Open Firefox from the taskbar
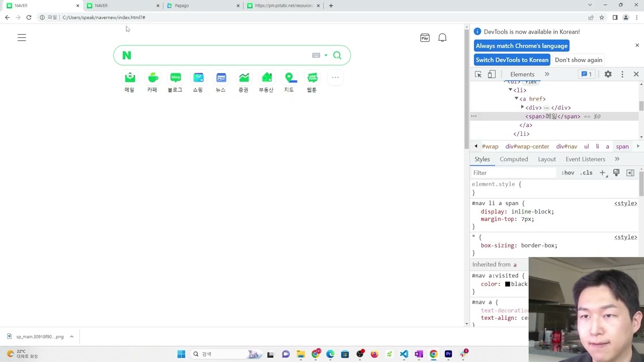 point(374,354)
